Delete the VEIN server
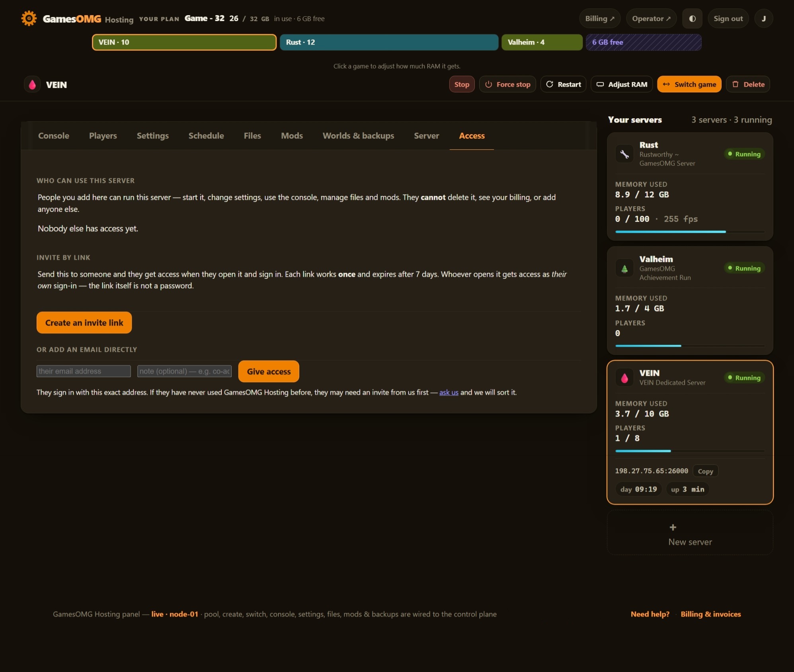The height and width of the screenshot is (672, 794). [x=748, y=84]
